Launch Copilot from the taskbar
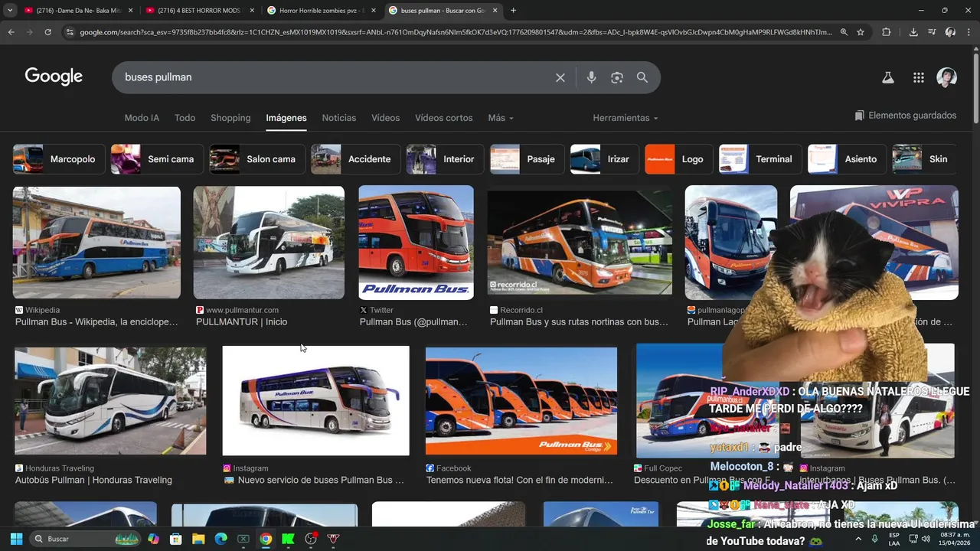The height and width of the screenshot is (551, 980). [x=154, y=539]
